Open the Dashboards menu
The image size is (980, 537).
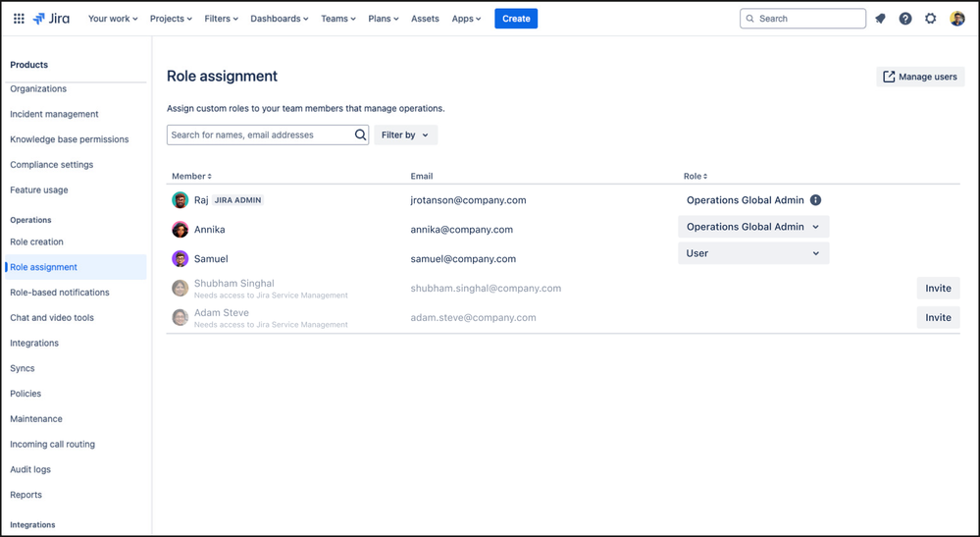[x=280, y=19]
